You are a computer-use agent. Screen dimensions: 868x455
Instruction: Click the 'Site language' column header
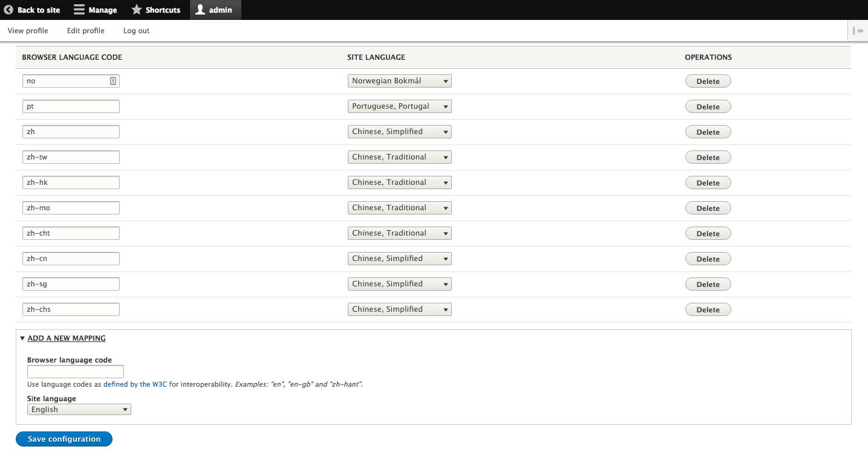(x=376, y=57)
